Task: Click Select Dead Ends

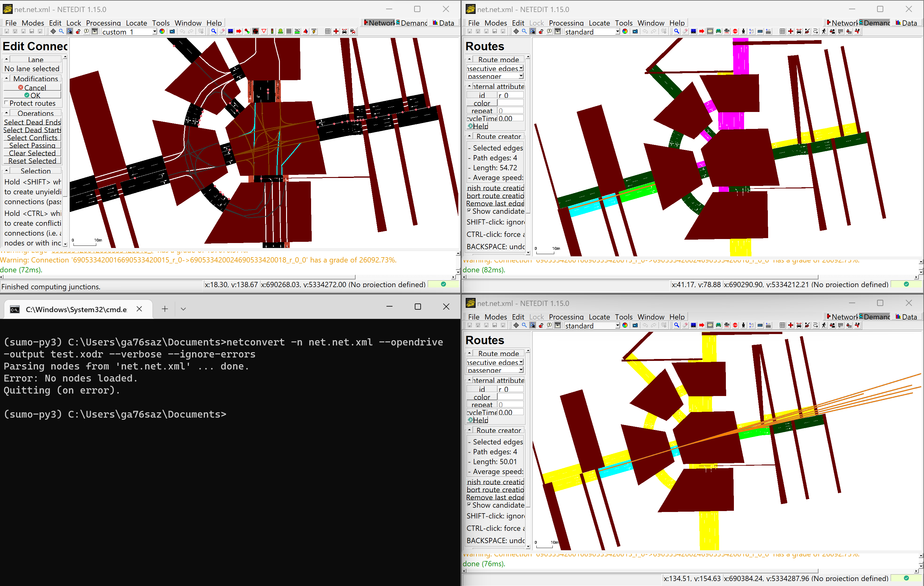Action: click(32, 122)
